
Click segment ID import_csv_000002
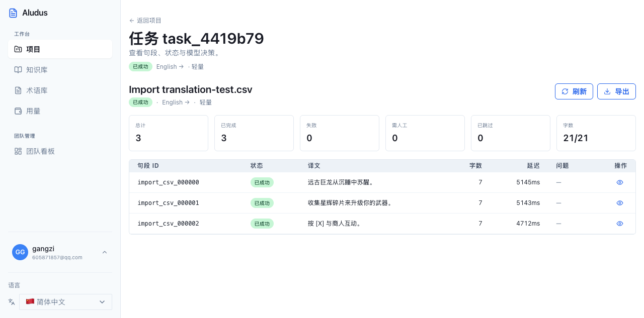pyautogui.click(x=168, y=224)
